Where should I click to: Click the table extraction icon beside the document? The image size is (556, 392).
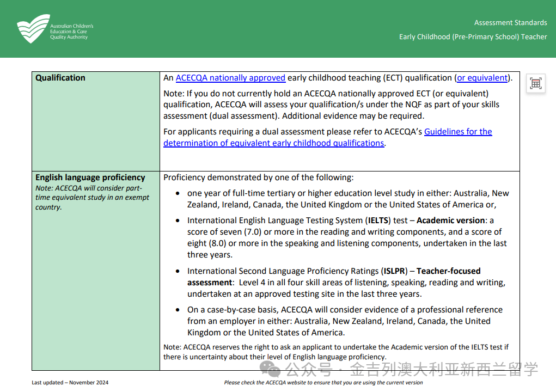(535, 84)
